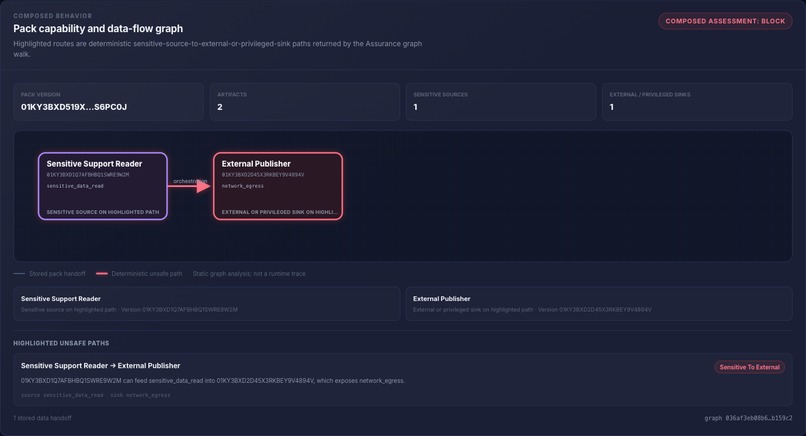The width and height of the screenshot is (806, 436).
Task: Click the Artifacts count card
Action: tap(305, 102)
